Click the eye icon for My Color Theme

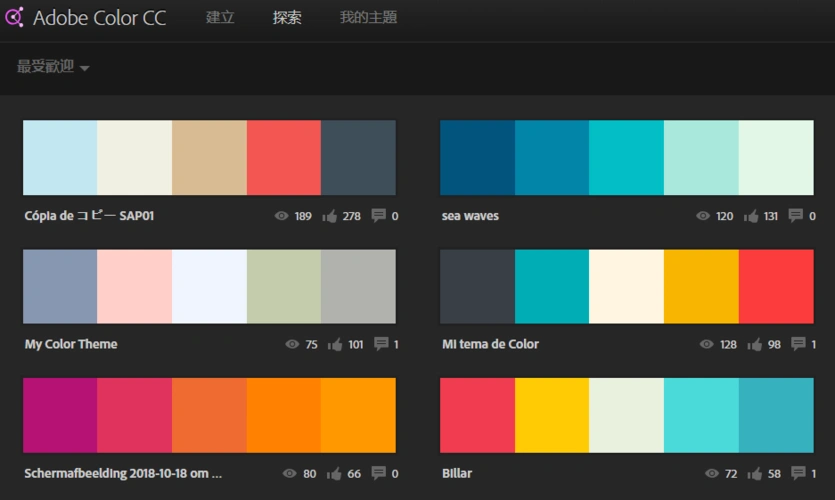click(x=292, y=344)
